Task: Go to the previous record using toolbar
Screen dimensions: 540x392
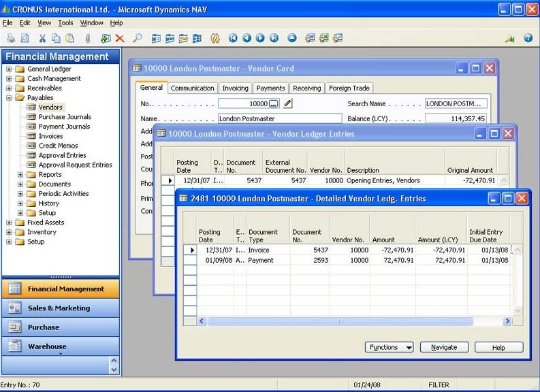Action: pos(247,38)
